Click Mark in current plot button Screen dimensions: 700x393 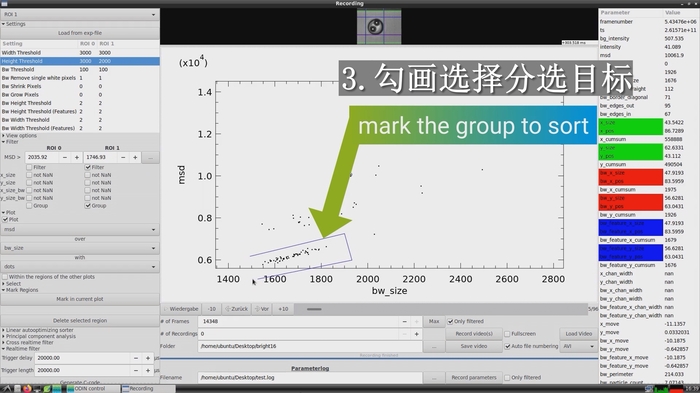pyautogui.click(x=80, y=299)
